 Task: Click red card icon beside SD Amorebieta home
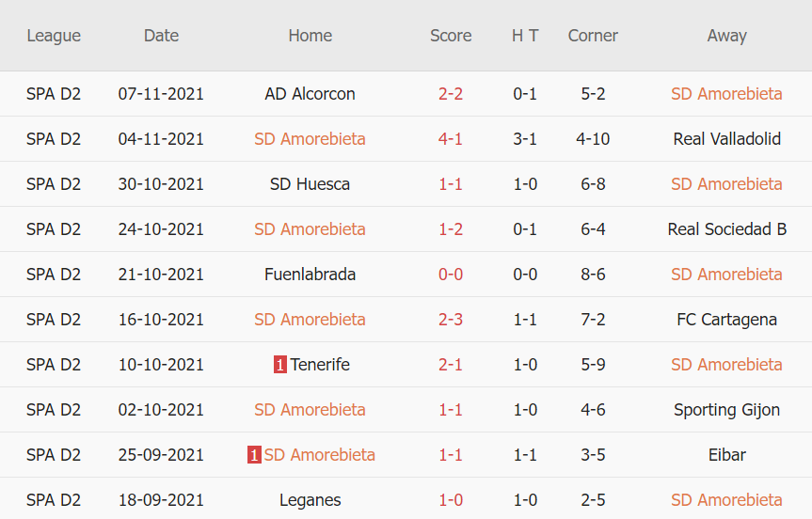click(x=254, y=455)
